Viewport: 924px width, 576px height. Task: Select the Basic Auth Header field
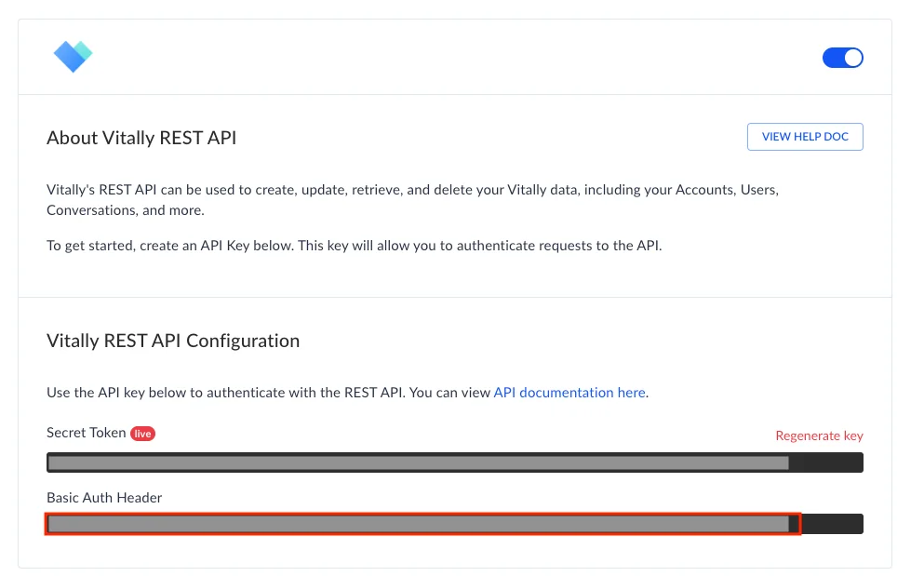click(x=455, y=524)
